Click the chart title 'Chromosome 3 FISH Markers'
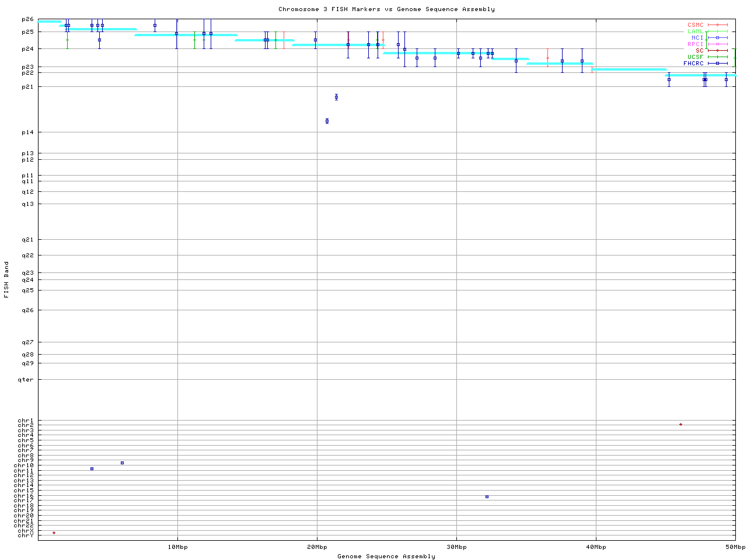This screenshot has height=560, width=747. [386, 9]
